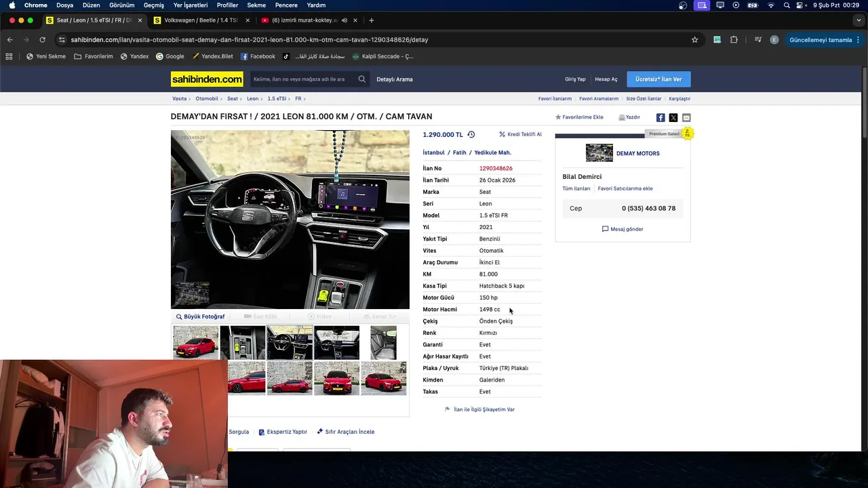Share the listing via email envelope icon
The height and width of the screenshot is (488, 868).
[686, 117]
